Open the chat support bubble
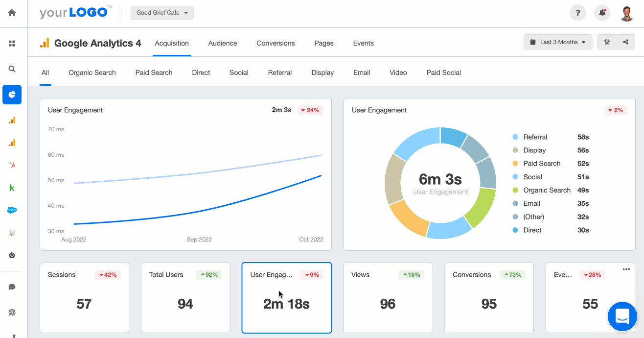 [622, 316]
